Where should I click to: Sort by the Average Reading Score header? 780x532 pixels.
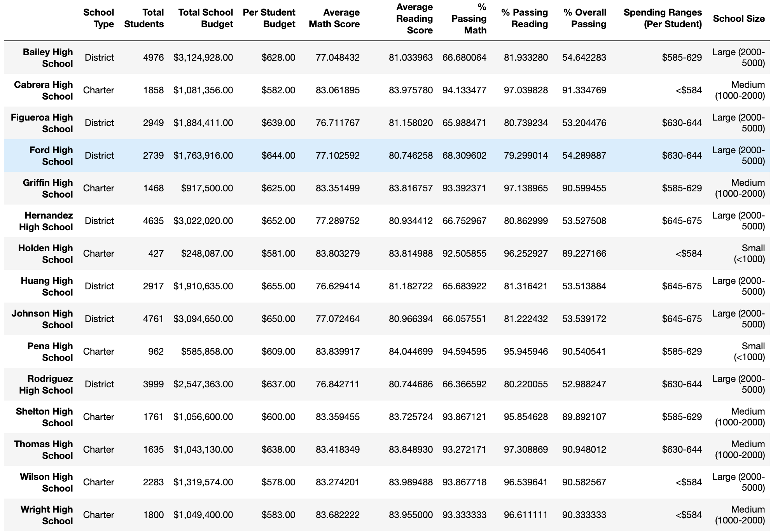415,18
